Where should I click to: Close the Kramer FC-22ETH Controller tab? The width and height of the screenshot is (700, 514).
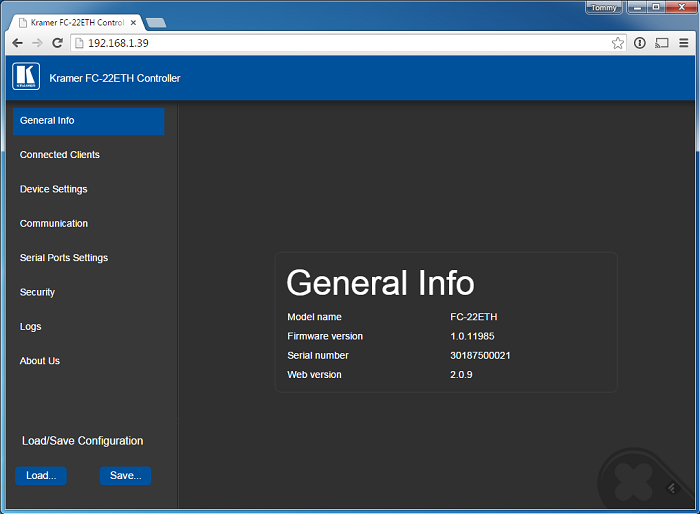pyautogui.click(x=133, y=22)
